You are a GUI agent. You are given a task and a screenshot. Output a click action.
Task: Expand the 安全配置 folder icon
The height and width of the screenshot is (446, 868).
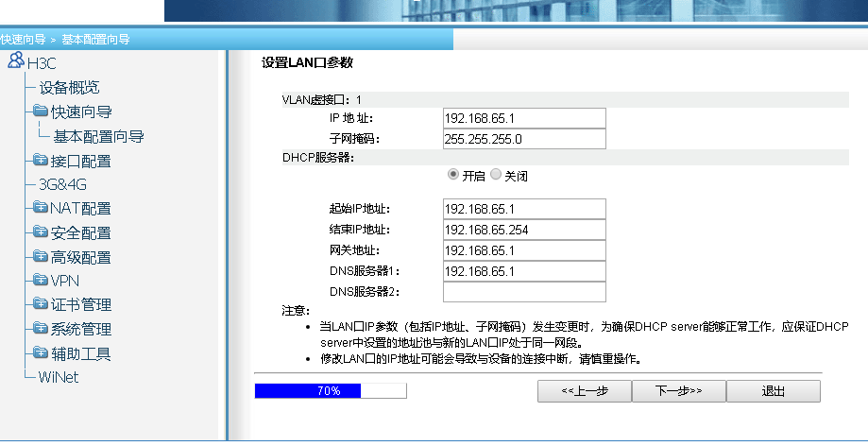41,232
